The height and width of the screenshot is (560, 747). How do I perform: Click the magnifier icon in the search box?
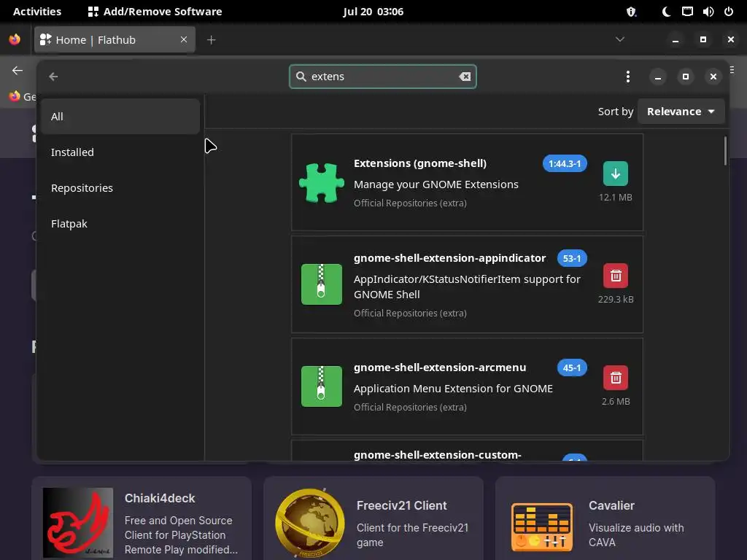coord(301,77)
